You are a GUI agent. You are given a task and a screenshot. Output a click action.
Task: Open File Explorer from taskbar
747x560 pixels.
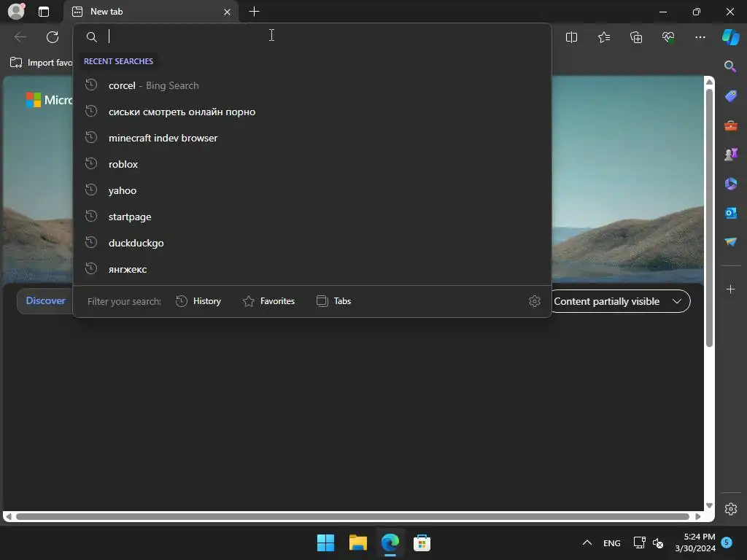point(357,542)
